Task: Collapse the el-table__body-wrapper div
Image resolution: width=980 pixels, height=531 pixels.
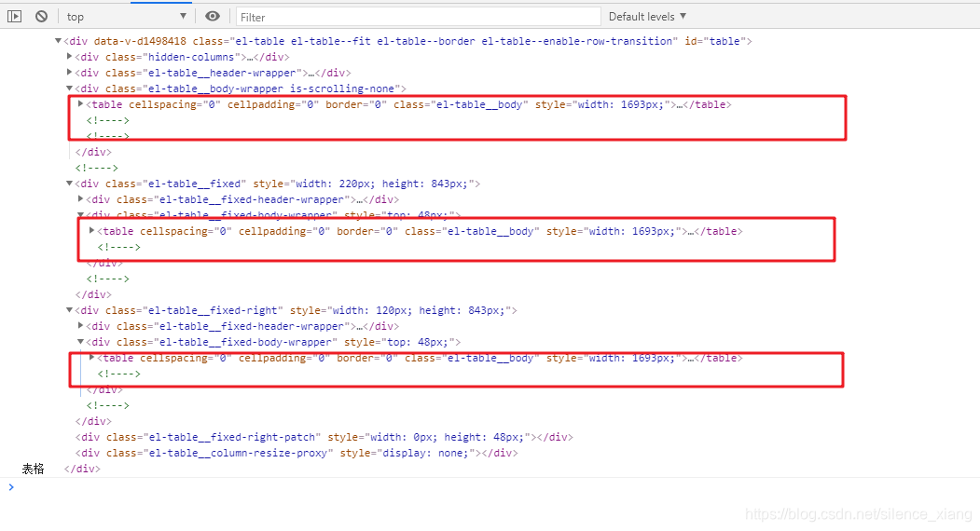Action: click(69, 88)
